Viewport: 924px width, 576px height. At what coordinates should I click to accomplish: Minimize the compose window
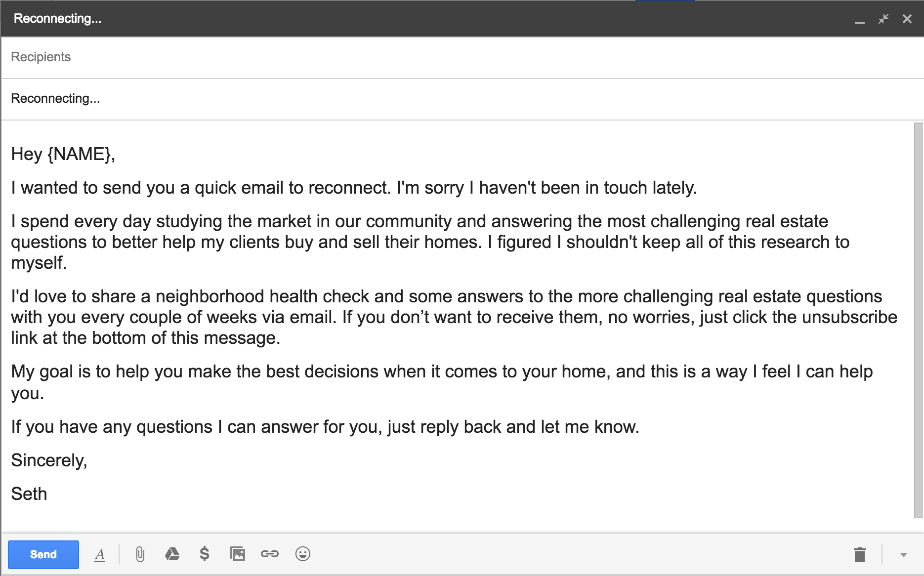click(x=860, y=20)
